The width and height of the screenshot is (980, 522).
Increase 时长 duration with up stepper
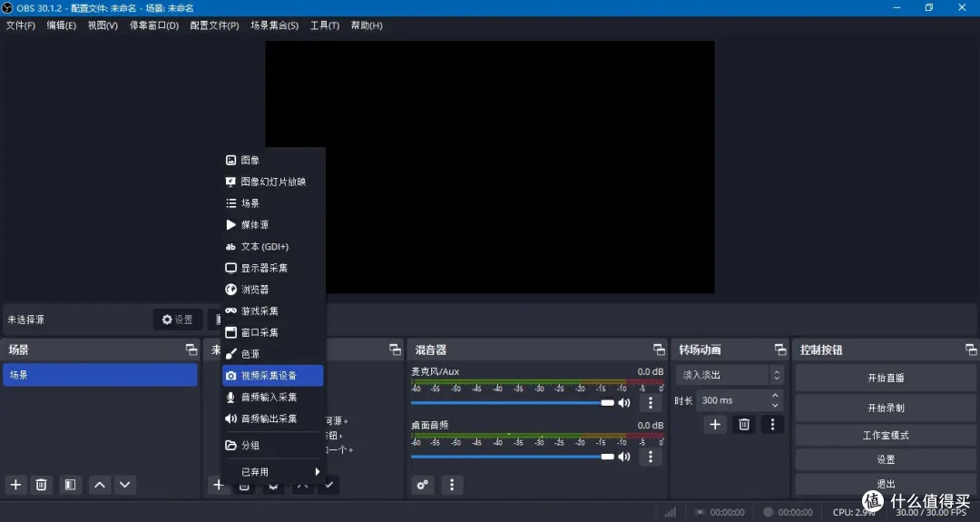[775, 396]
